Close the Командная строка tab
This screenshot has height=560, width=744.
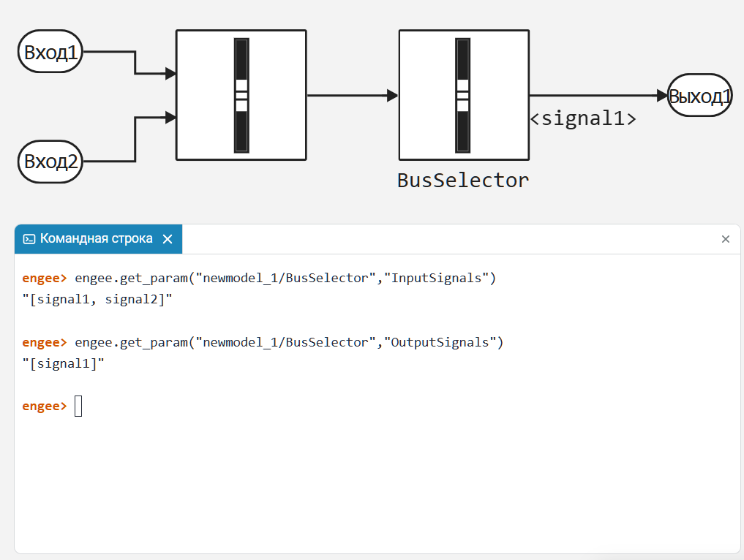click(x=167, y=239)
